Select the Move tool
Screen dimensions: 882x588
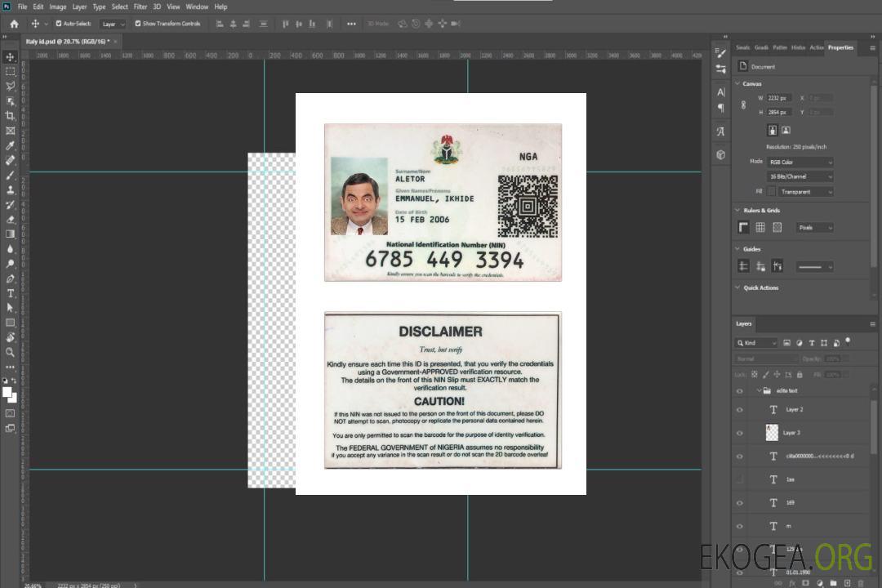(10, 56)
